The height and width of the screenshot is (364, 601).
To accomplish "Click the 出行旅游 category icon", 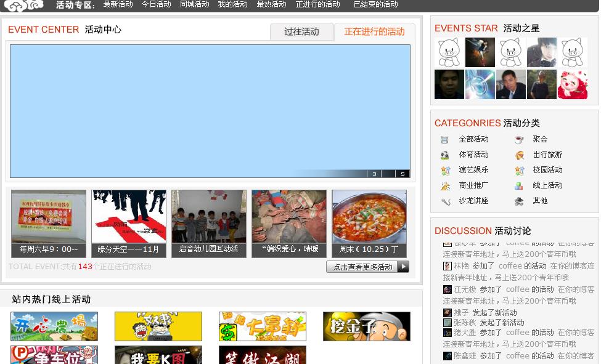I will (x=519, y=155).
